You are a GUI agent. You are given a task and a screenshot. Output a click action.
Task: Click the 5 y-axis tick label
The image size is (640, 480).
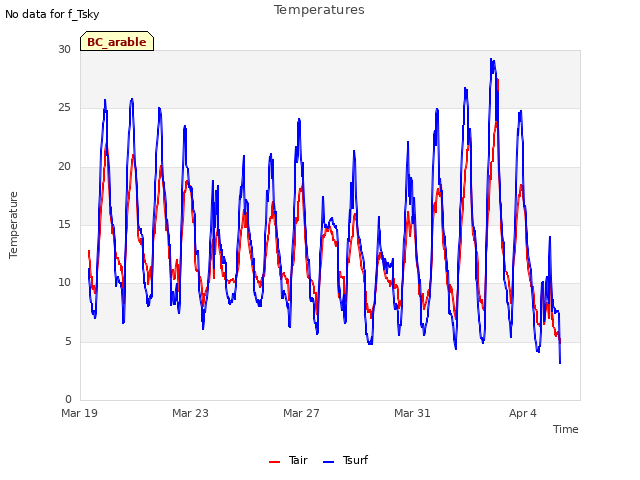pos(68,341)
